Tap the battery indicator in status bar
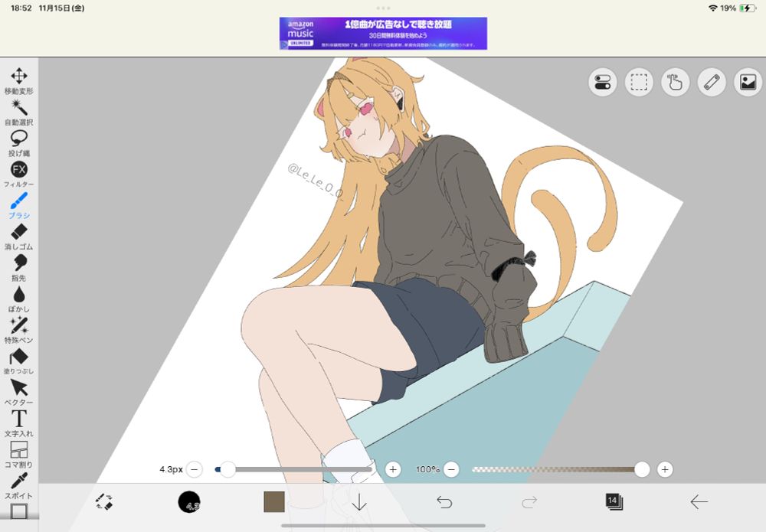 pos(747,8)
